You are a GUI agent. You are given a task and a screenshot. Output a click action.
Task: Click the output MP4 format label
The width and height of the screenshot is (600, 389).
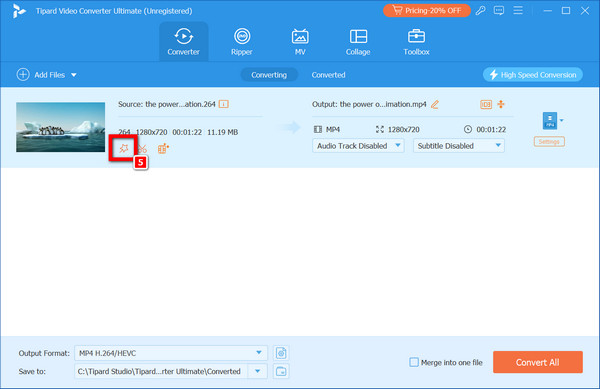pos(333,130)
